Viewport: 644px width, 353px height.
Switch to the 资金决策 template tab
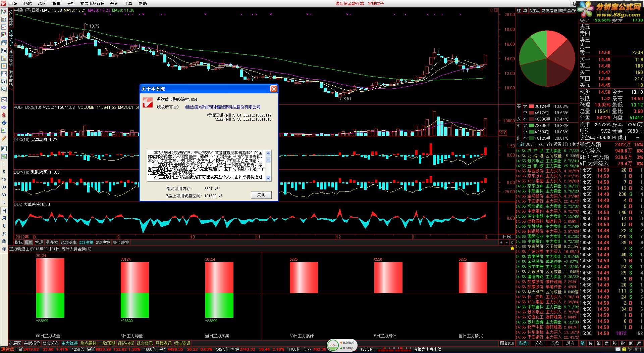click(121, 242)
